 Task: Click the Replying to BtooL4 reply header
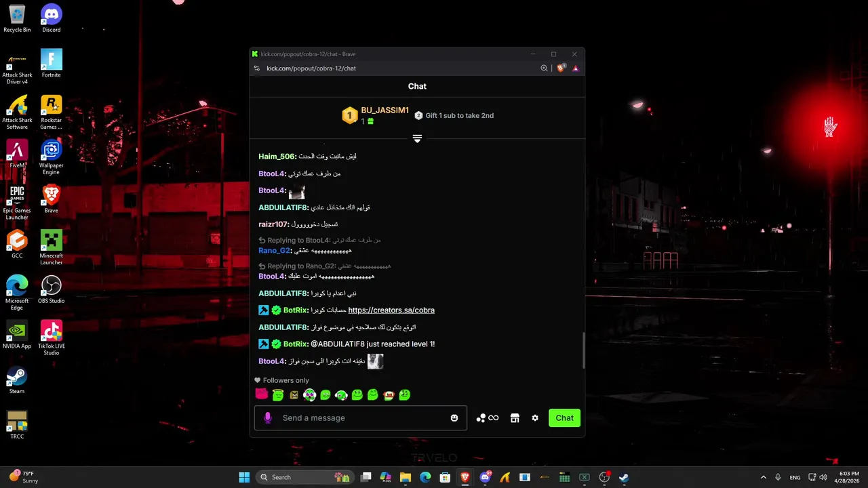[319, 241]
